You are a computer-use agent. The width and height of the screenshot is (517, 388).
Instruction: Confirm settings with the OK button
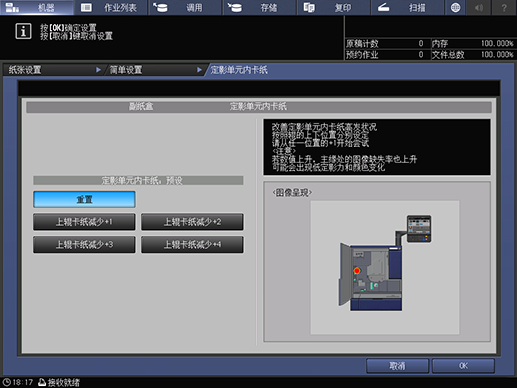(463, 366)
